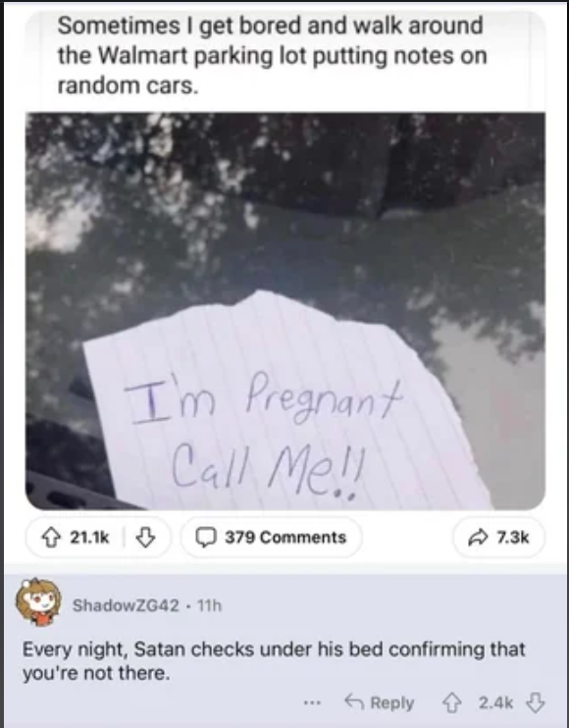The height and width of the screenshot is (728, 569).
Task: Select the comment text about Satan
Action: 274,660
